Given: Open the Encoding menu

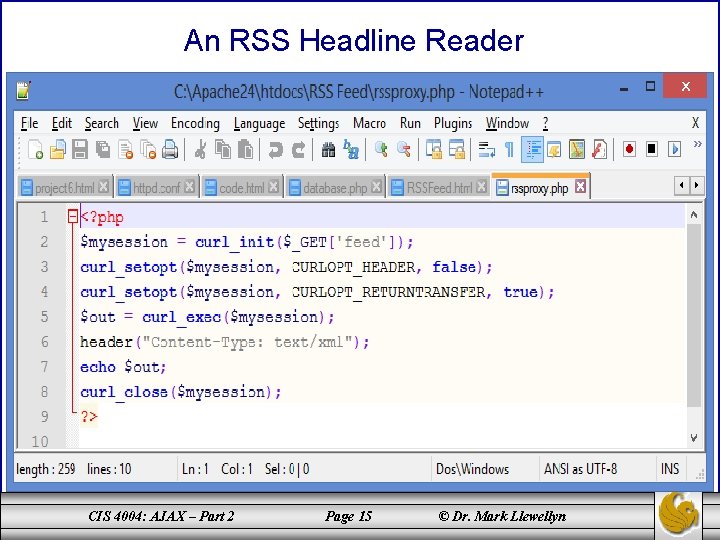Looking at the screenshot, I should pos(195,123).
